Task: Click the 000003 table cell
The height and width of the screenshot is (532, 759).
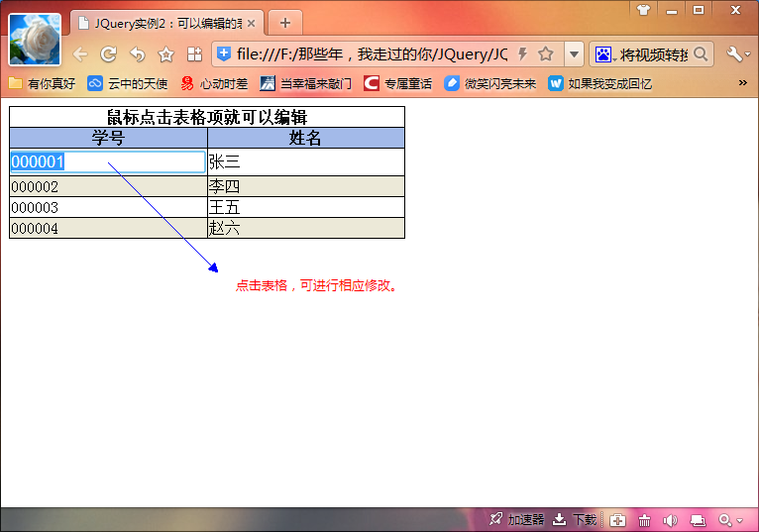Action: 108,207
